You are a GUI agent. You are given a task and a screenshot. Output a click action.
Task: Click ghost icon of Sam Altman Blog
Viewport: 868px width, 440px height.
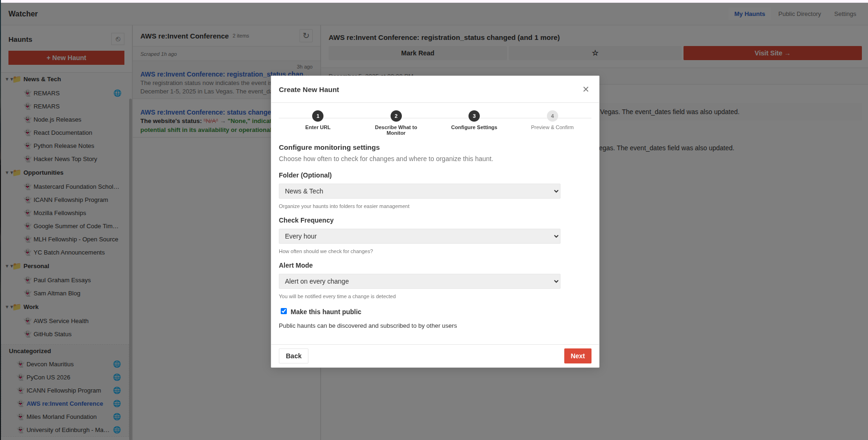[x=28, y=293]
